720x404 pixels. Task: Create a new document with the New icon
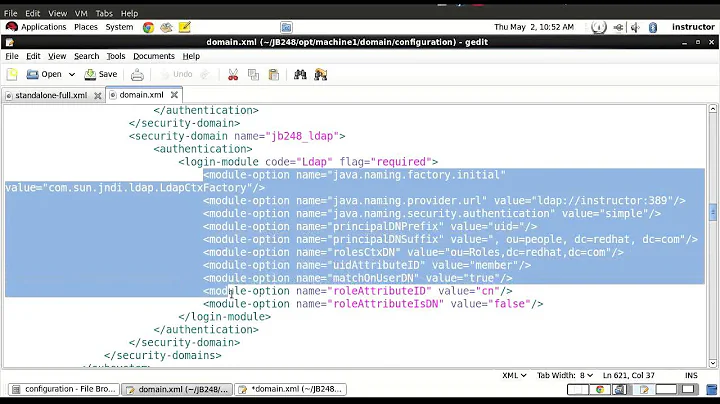[x=12, y=74]
